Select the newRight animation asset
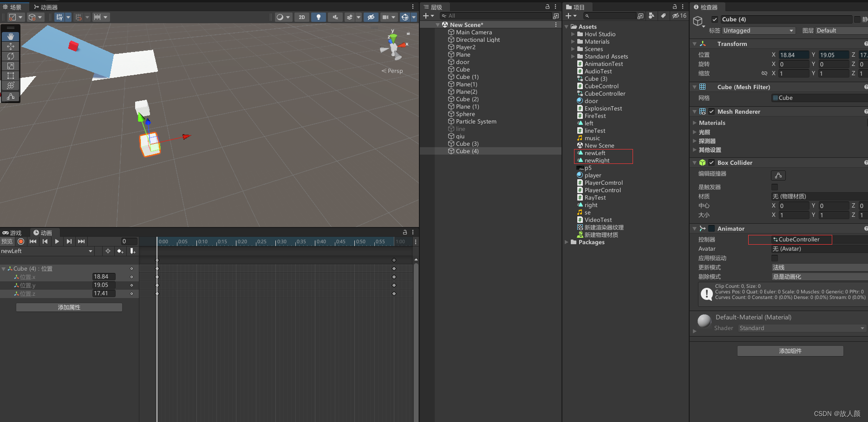The width and height of the screenshot is (868, 422). tap(597, 161)
